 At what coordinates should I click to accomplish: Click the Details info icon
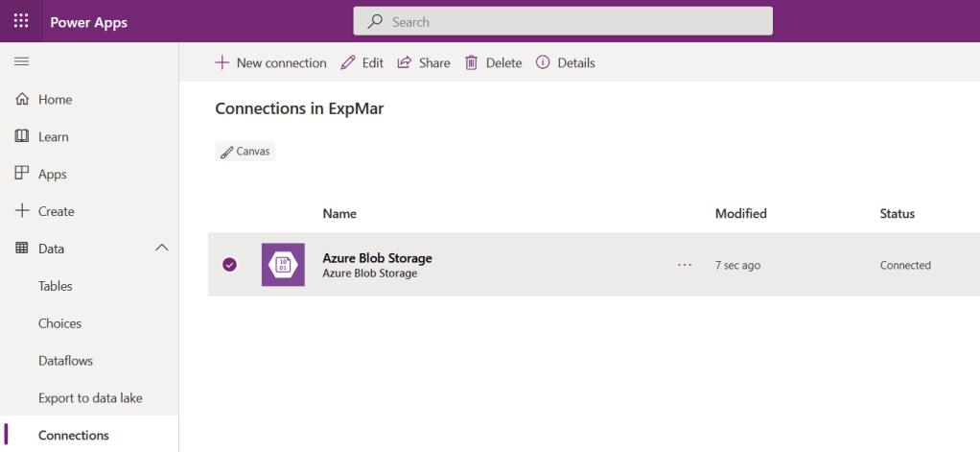(x=543, y=62)
